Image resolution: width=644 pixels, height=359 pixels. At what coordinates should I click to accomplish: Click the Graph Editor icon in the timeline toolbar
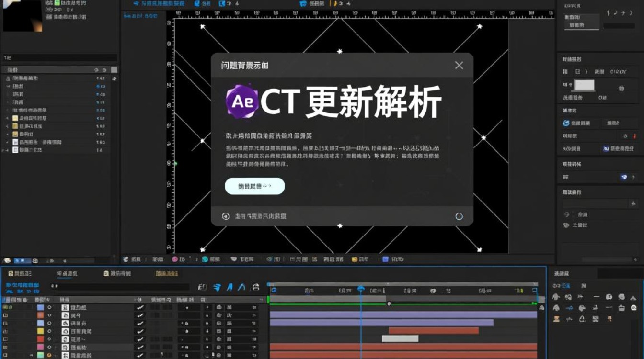tap(255, 287)
